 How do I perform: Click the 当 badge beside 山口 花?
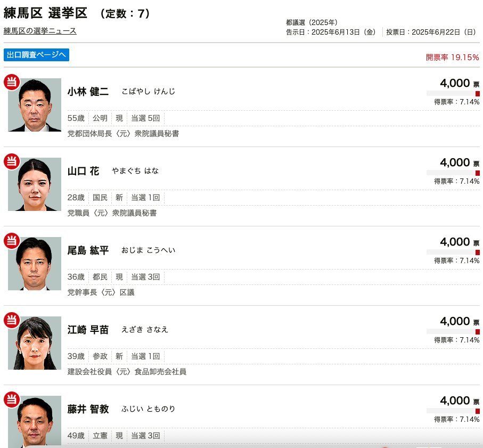(11, 161)
